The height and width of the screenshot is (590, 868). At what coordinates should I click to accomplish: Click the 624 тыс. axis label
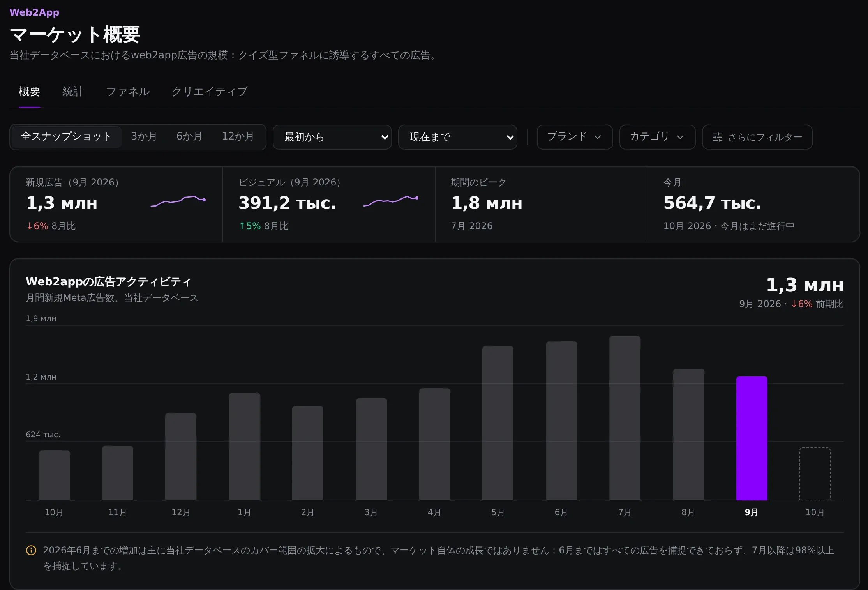[x=43, y=435]
